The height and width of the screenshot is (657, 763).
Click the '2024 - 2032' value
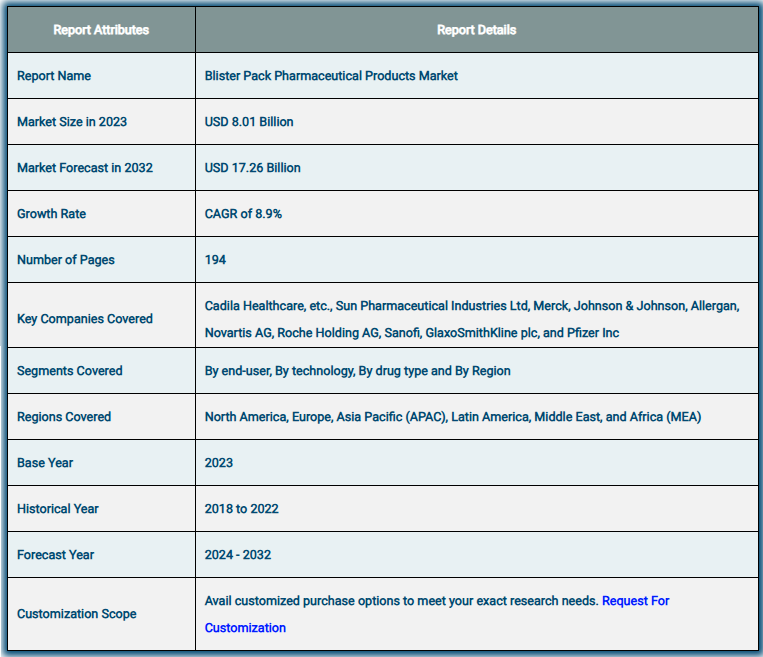pos(237,555)
